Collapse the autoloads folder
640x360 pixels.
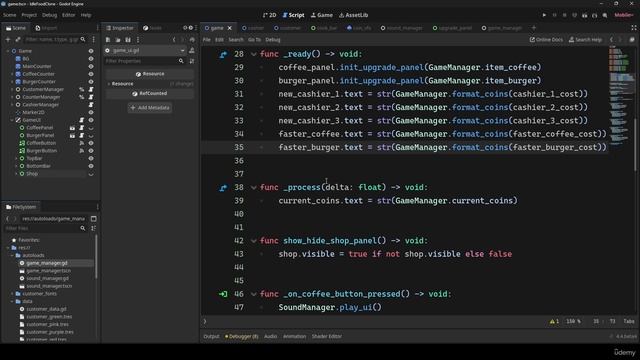click(12, 256)
